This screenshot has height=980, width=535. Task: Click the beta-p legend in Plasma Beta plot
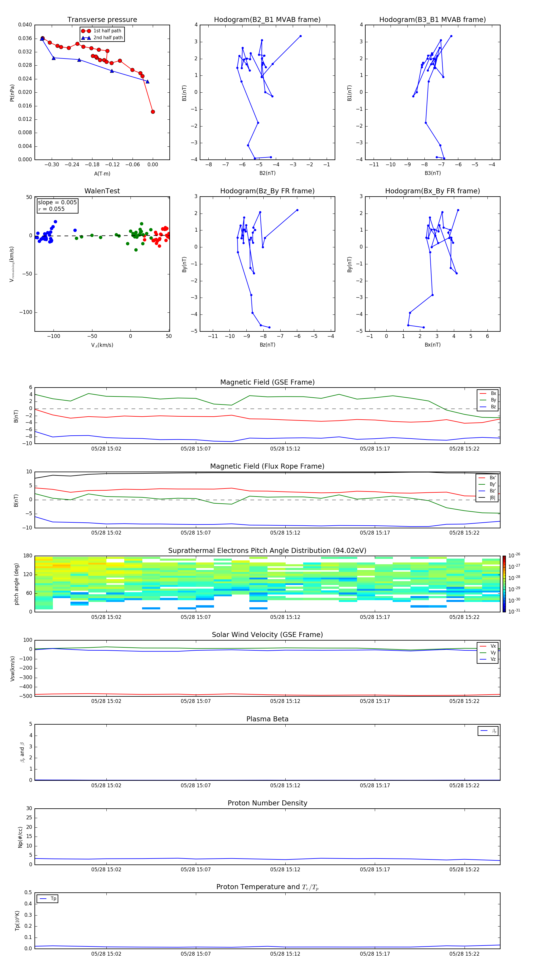[x=488, y=731]
